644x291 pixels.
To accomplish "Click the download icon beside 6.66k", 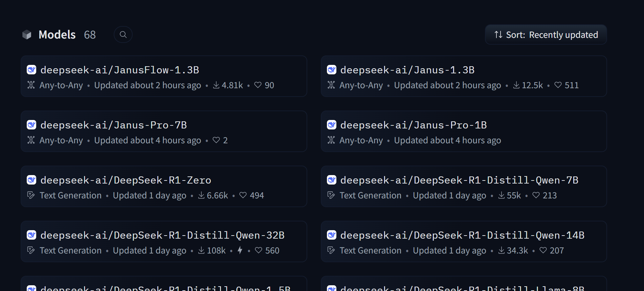I will (201, 195).
